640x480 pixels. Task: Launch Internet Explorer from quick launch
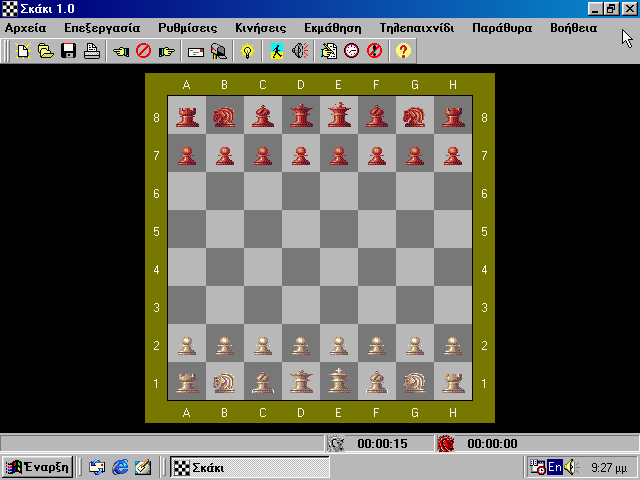pyautogui.click(x=120, y=467)
